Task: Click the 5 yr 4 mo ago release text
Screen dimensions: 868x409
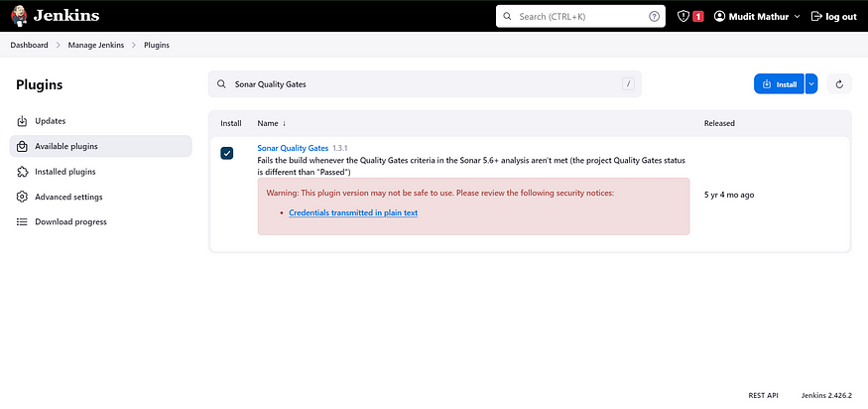Action: coord(729,196)
